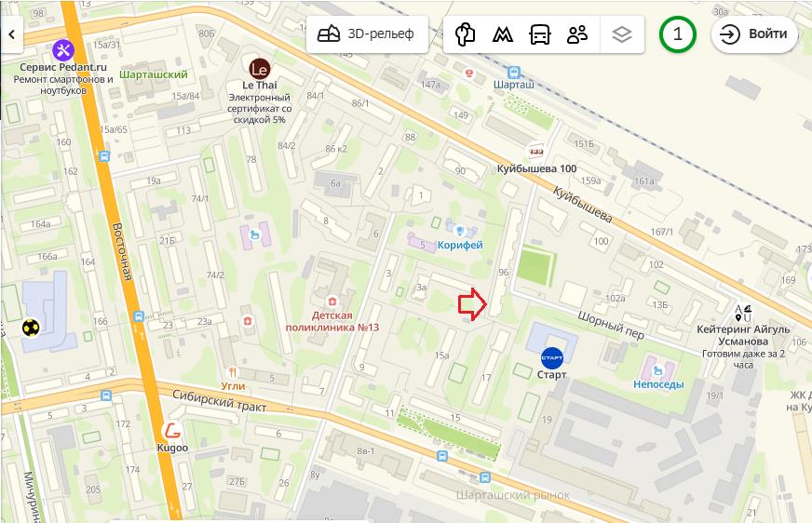Click the Войти login button

coord(754,34)
